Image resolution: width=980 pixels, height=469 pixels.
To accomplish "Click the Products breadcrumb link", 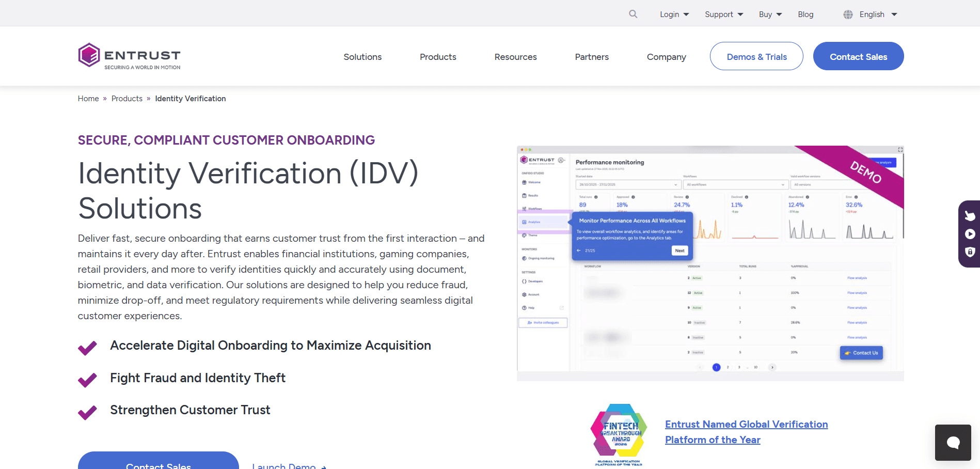I will pyautogui.click(x=127, y=99).
